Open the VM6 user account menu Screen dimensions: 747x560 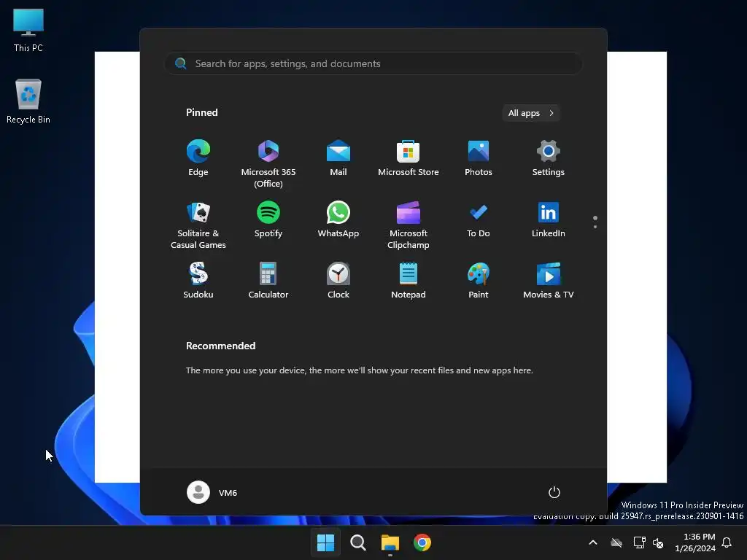click(212, 492)
